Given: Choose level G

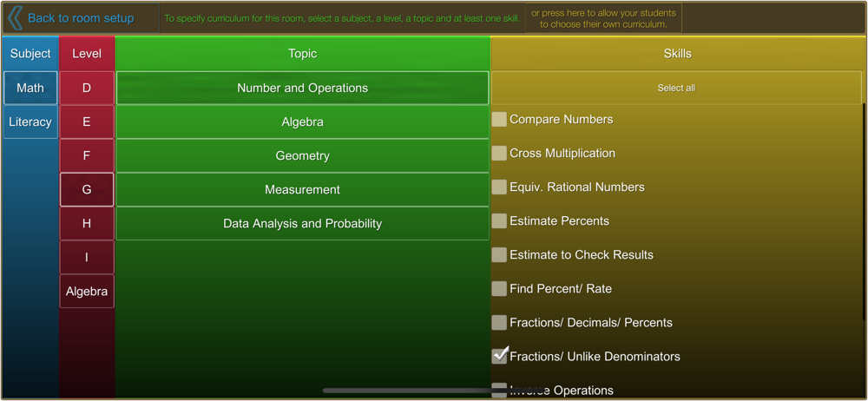Looking at the screenshot, I should pyautogui.click(x=87, y=189).
